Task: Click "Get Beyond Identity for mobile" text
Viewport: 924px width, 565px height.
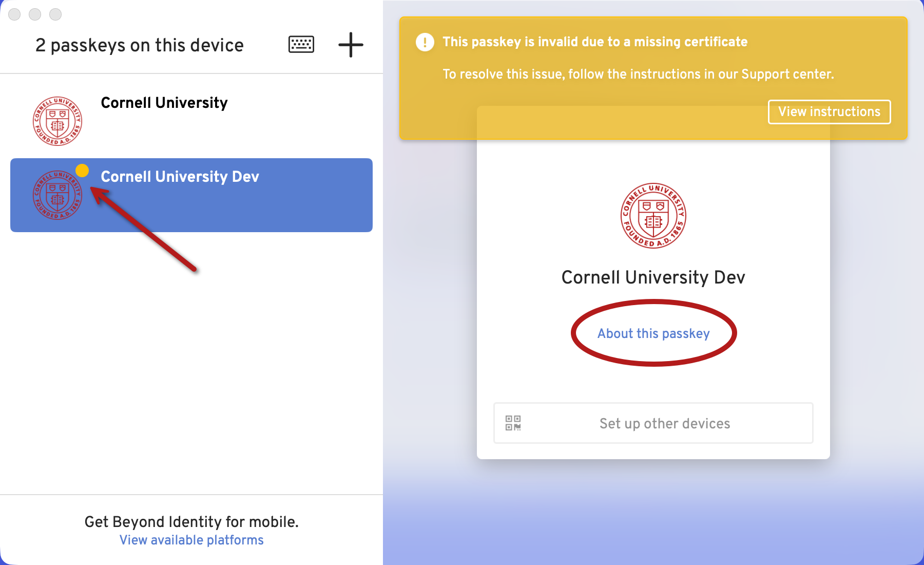Action: 191,522
